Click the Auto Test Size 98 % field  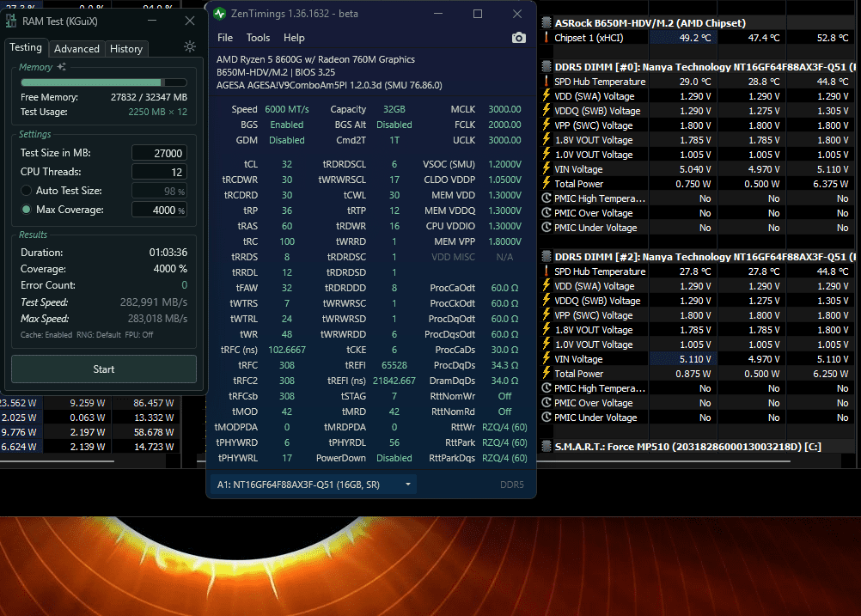[x=159, y=191]
